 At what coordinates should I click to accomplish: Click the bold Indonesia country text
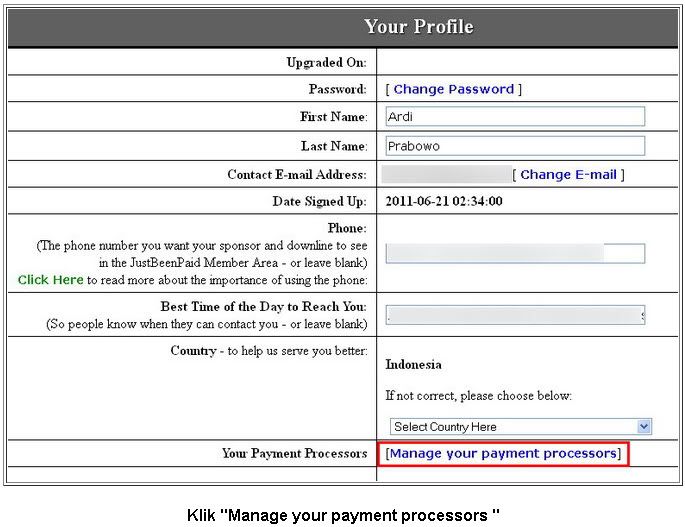pyautogui.click(x=413, y=365)
